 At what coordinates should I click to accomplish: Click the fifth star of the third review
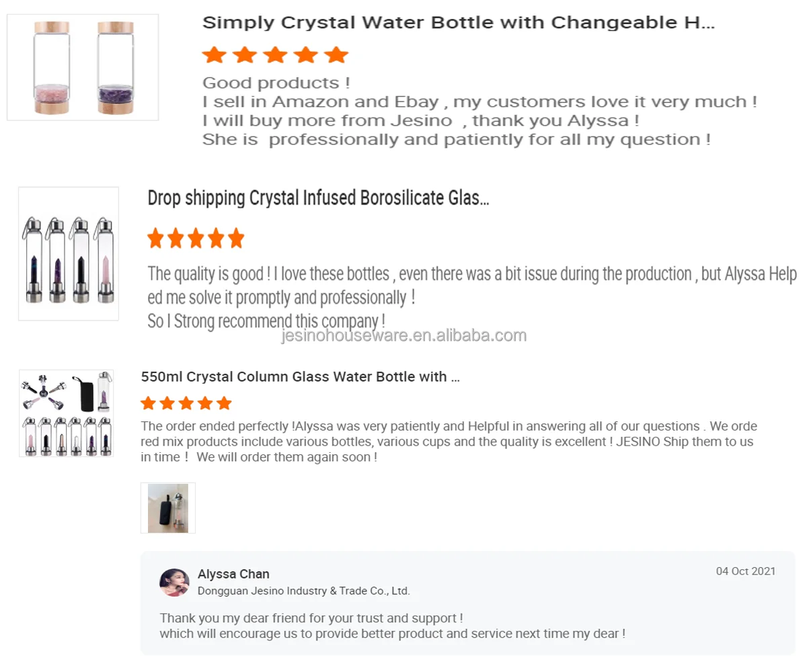224,403
